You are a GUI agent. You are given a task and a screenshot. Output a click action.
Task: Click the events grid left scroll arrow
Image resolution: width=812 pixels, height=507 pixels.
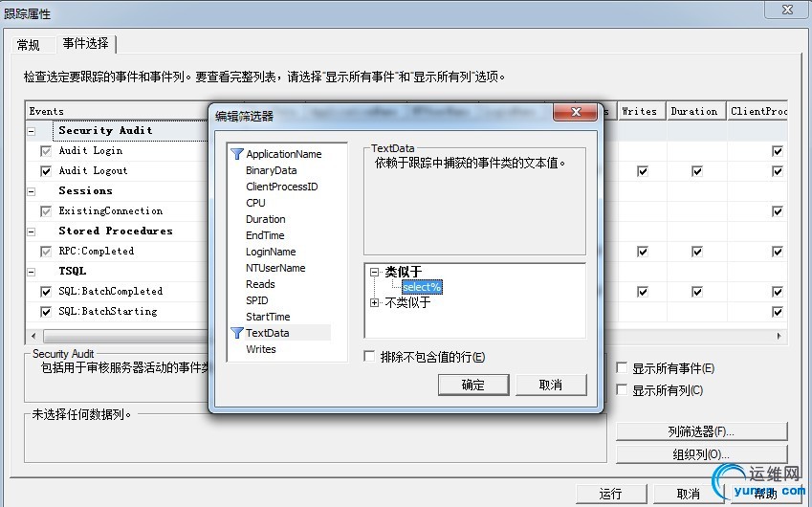33,336
